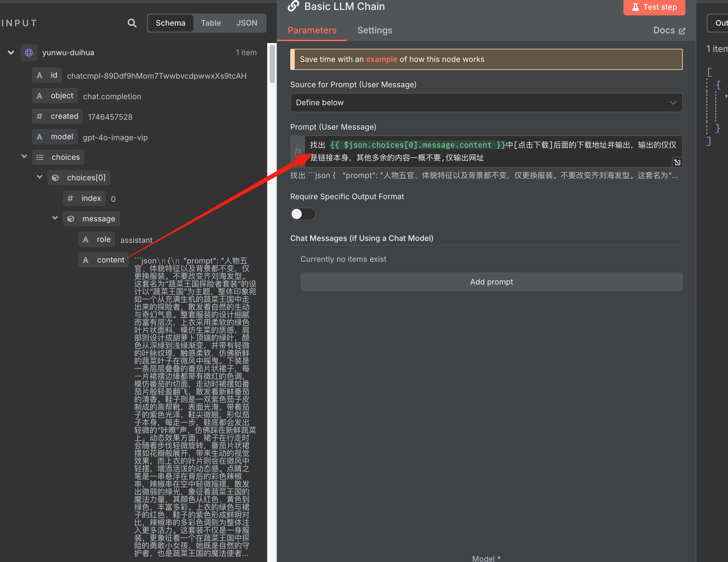Click the value 1746457528
The image size is (728, 562).
pos(110,117)
